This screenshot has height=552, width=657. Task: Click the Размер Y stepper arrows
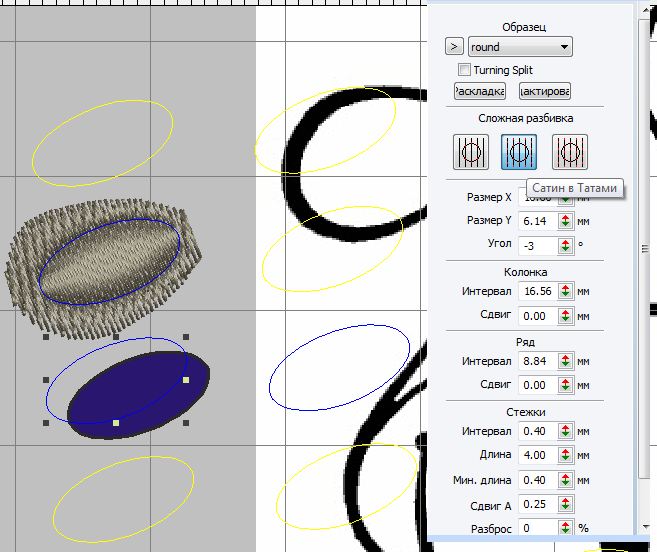tap(565, 220)
